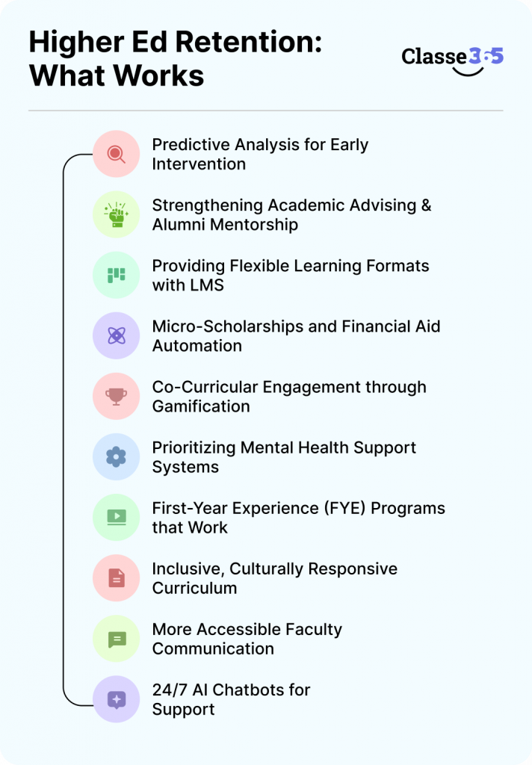Viewport: 532px width, 765px height.
Task: Click the raised fist Academic Advising icon
Action: (116, 214)
